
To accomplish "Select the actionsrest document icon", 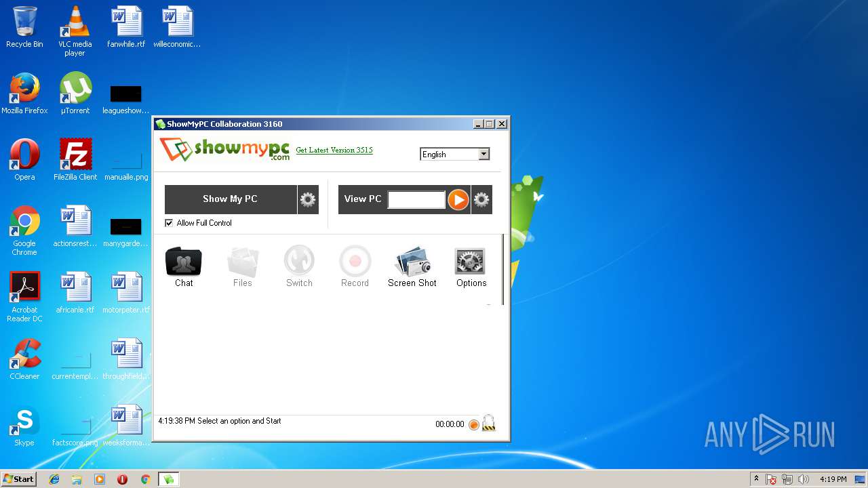I will (x=75, y=226).
